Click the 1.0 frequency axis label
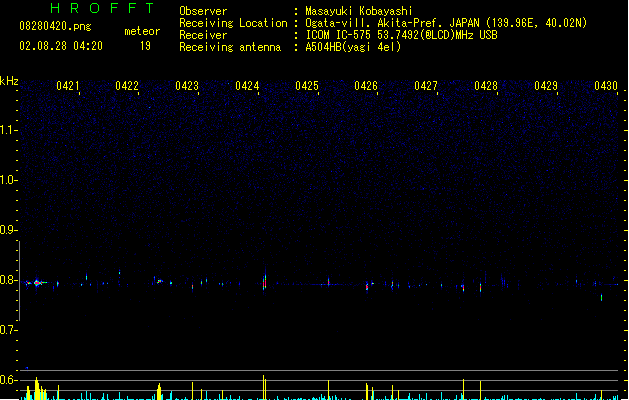629x400 pixels. tap(7, 180)
